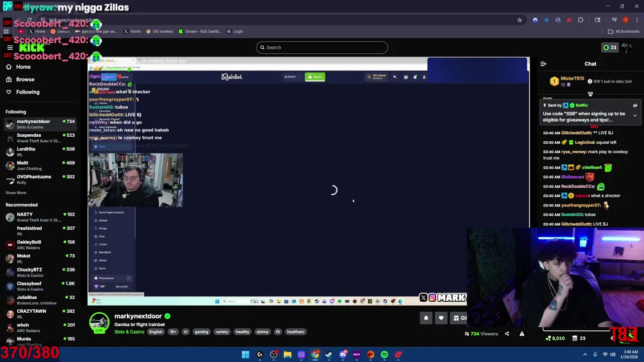Open the chat shop icon
Image resolution: width=644 pixels, height=362 pixels.
[x=575, y=338]
